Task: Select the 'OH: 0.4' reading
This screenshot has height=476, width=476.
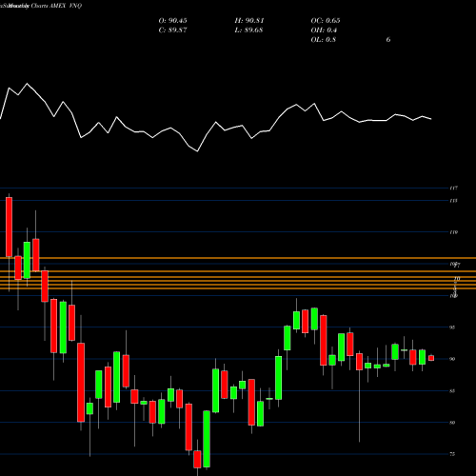Action: tap(324, 30)
